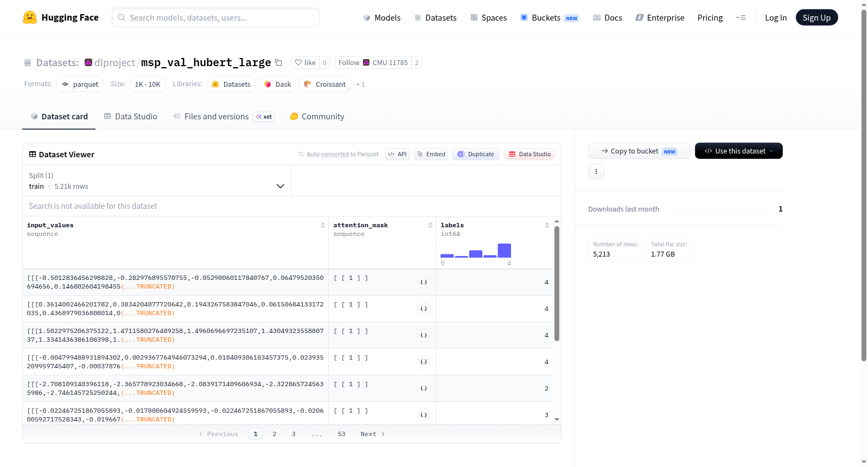Open the Auto-converted to Parquet link
The image size is (868, 467).
click(328, 154)
